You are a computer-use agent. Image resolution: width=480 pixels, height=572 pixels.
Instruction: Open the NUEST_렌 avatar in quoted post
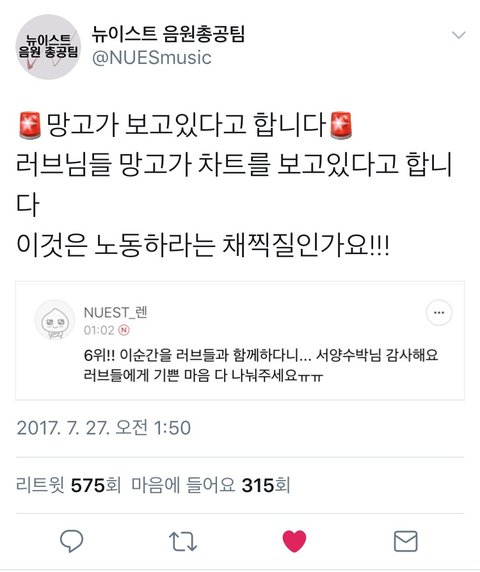click(x=55, y=320)
